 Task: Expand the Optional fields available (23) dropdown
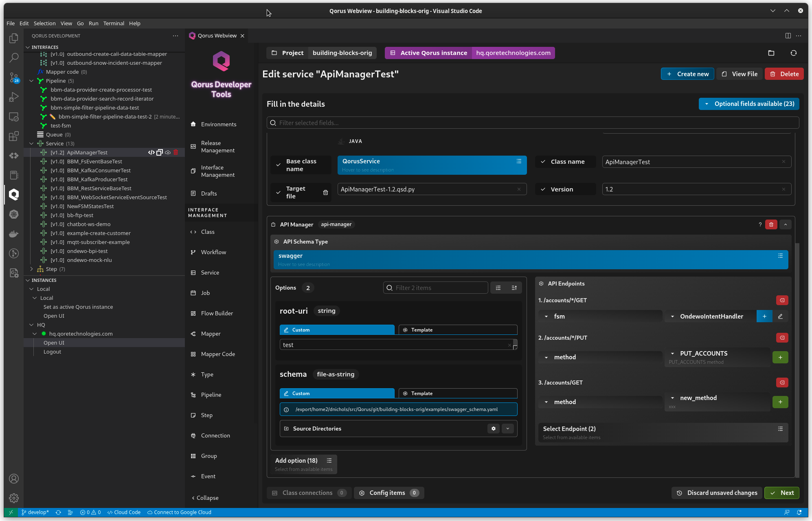tap(748, 103)
